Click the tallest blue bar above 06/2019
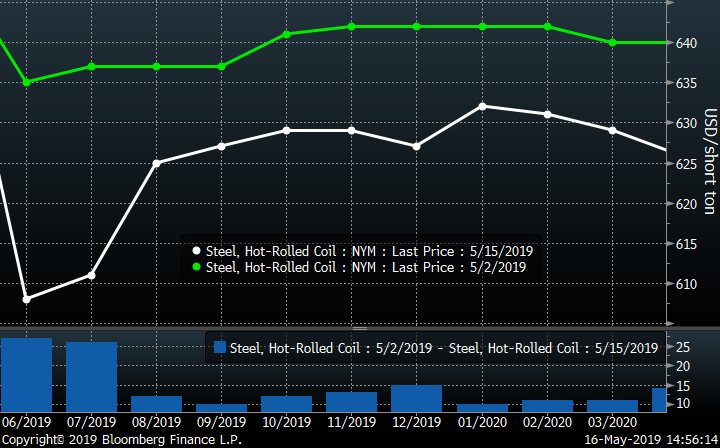 [26, 375]
